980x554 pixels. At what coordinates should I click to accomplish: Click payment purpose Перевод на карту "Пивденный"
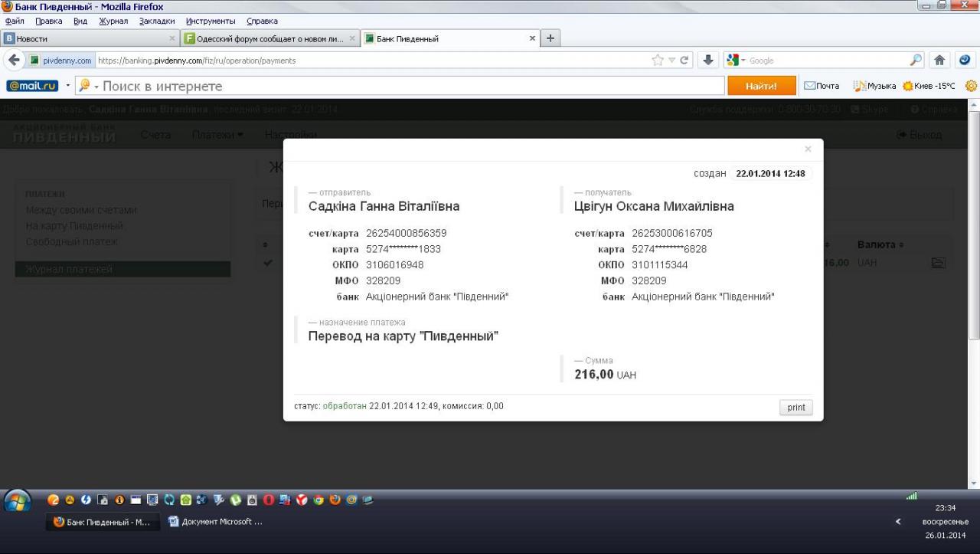(x=403, y=336)
